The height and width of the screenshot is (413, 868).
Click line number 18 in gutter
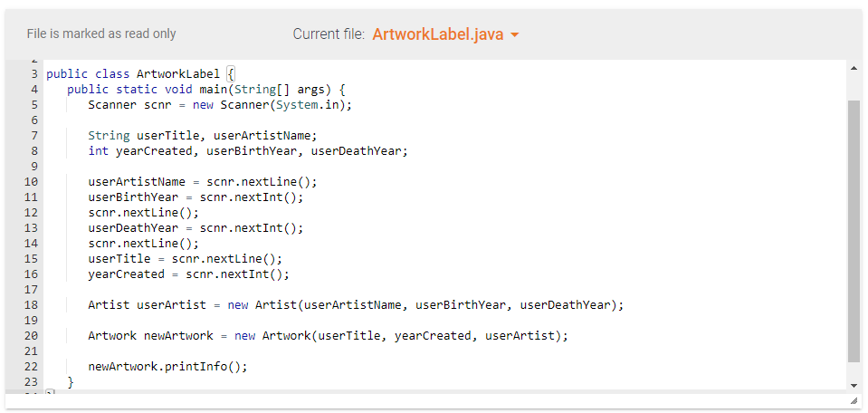coord(32,305)
